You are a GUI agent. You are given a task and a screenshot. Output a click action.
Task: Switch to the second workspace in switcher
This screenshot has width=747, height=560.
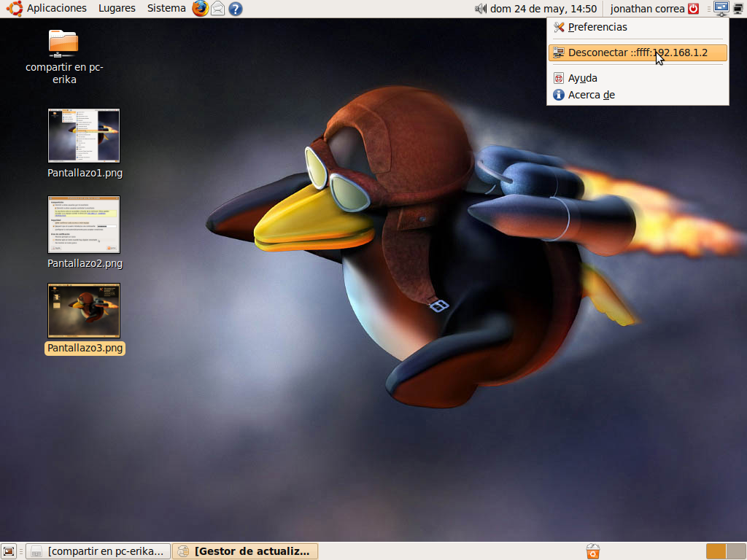[735, 551]
